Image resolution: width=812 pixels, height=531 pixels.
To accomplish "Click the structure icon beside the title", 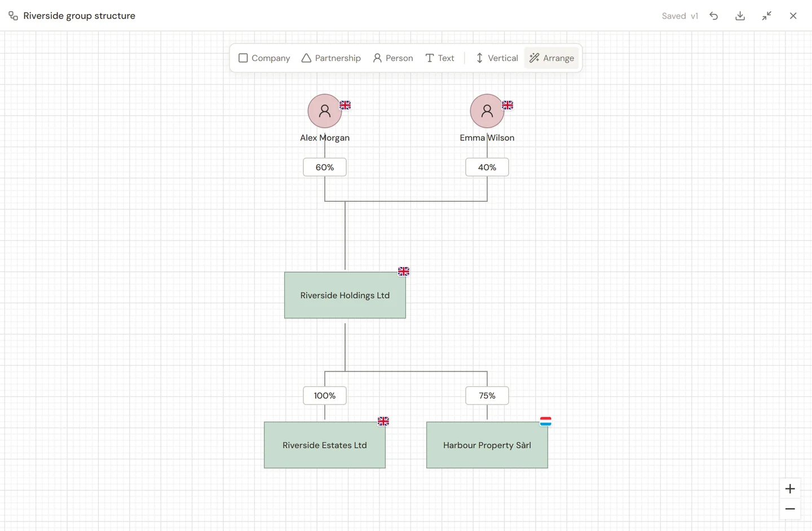I will [13, 16].
